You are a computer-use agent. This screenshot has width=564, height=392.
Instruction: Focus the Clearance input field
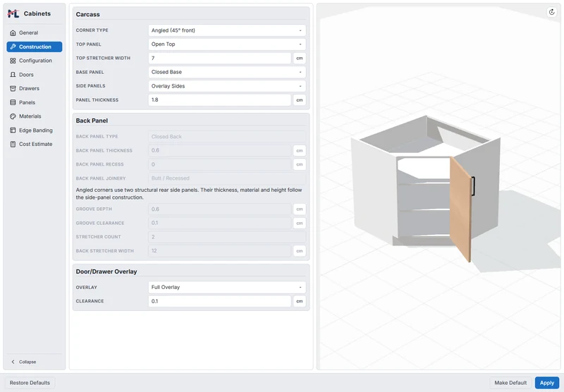coord(219,301)
